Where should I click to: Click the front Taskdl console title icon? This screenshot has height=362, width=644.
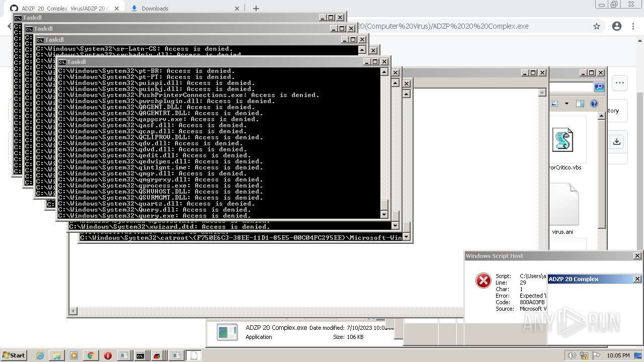(62, 62)
